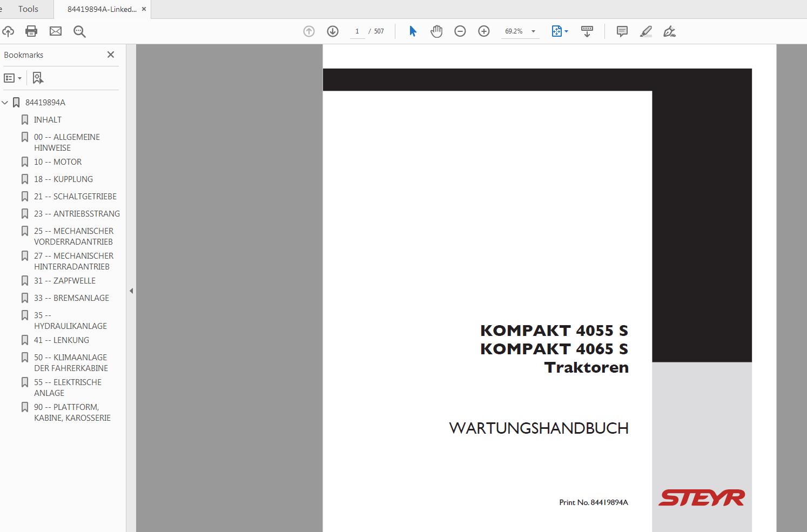
Task: Print the document using printer icon
Action: tap(31, 31)
